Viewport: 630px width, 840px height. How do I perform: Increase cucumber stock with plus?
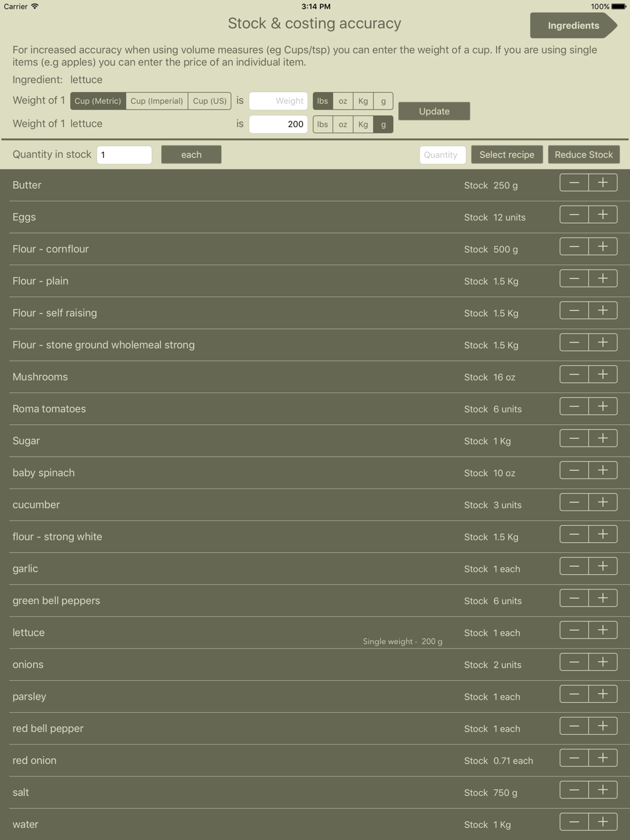[x=603, y=502]
